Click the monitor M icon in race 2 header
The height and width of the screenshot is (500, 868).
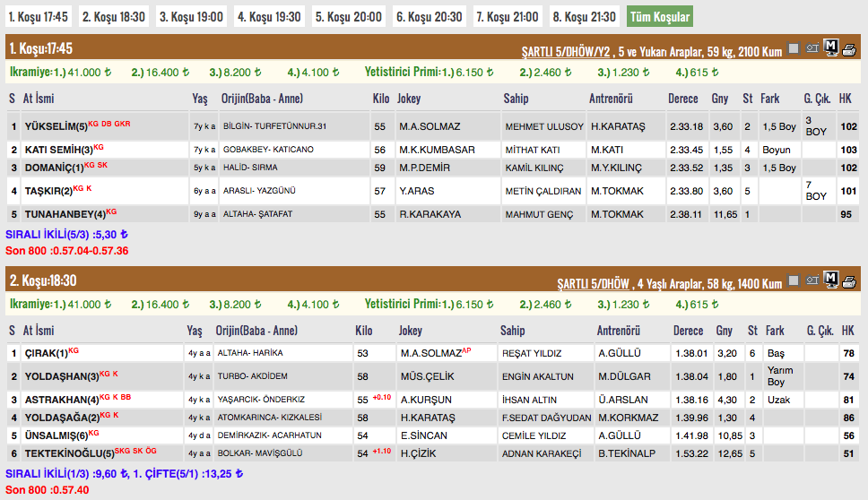pyautogui.click(x=830, y=280)
